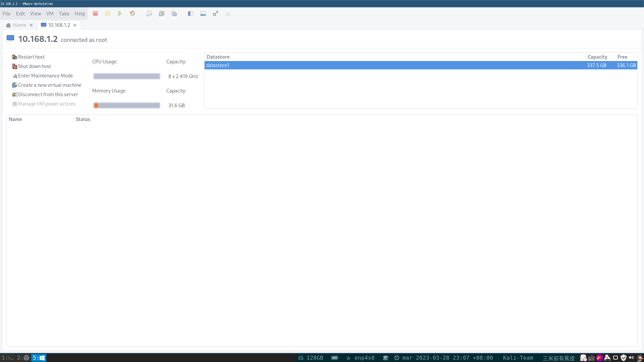This screenshot has height=362, width=644.
Task: Switch to workspace 1 terminal in taskbar
Action: coord(8,358)
